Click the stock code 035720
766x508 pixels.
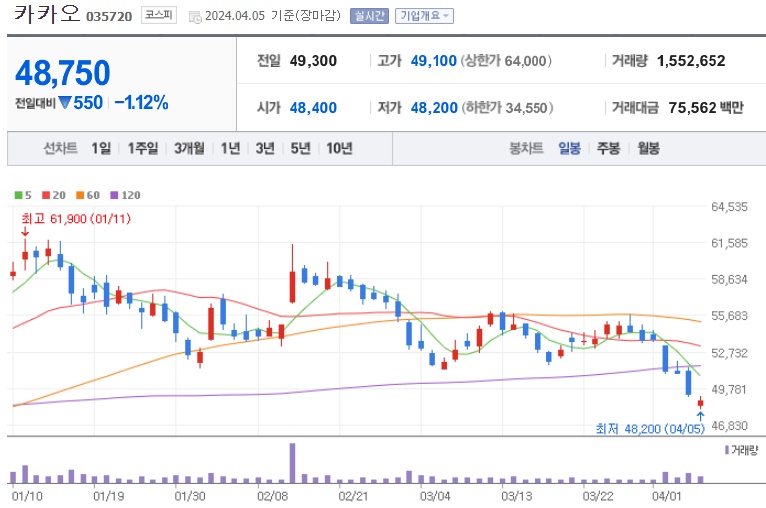coord(109,17)
